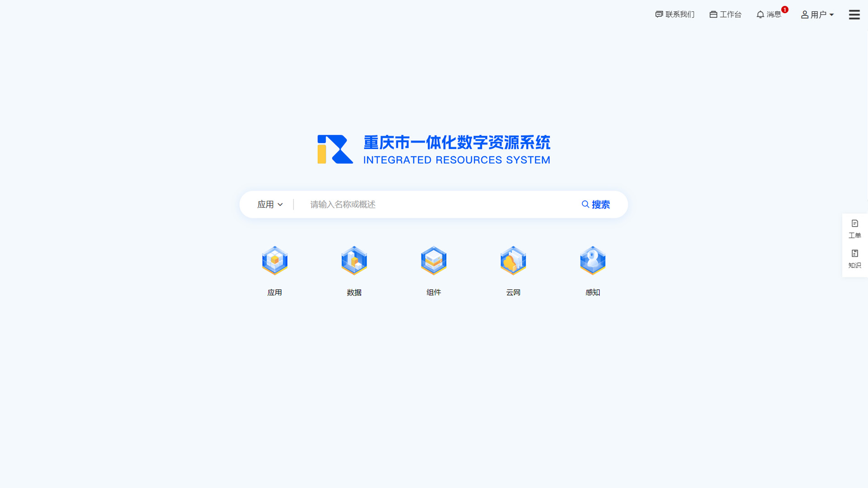Open 知识 from the side panel
Screen dimensions: 868x488
pyautogui.click(x=854, y=259)
